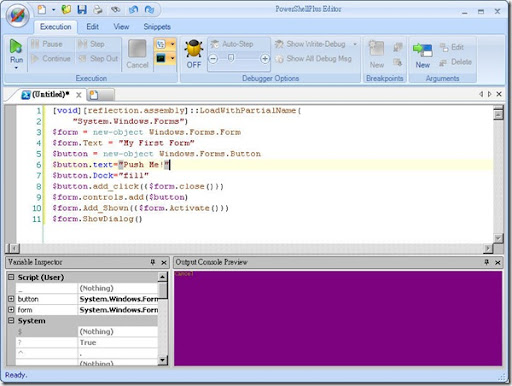
Task: Toggle Show All Debug Msg option
Action: [313, 59]
